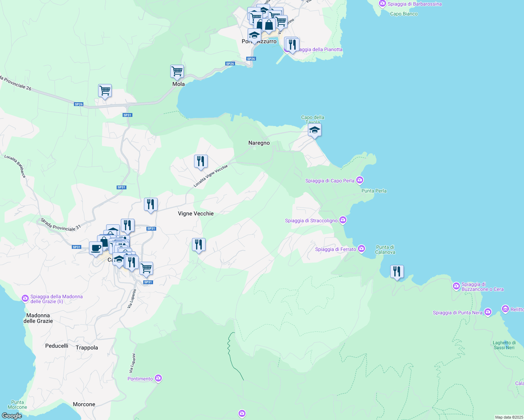Select Spiaggia di Ferrato camera icon
The width and height of the screenshot is (524, 420).
point(361,249)
